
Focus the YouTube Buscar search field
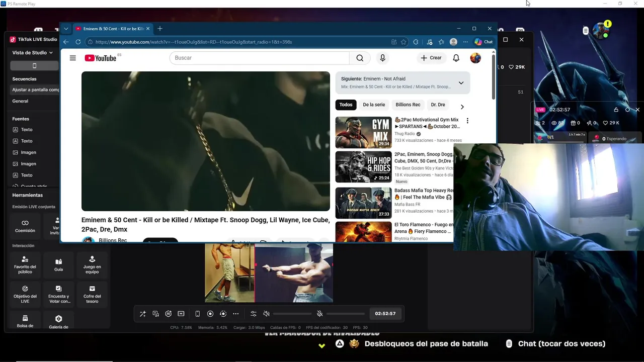[x=259, y=58]
